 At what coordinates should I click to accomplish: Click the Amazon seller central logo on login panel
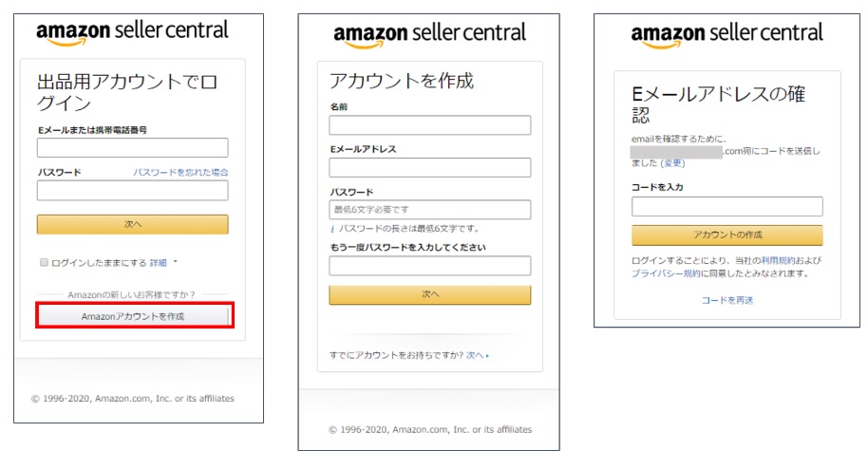click(x=132, y=33)
